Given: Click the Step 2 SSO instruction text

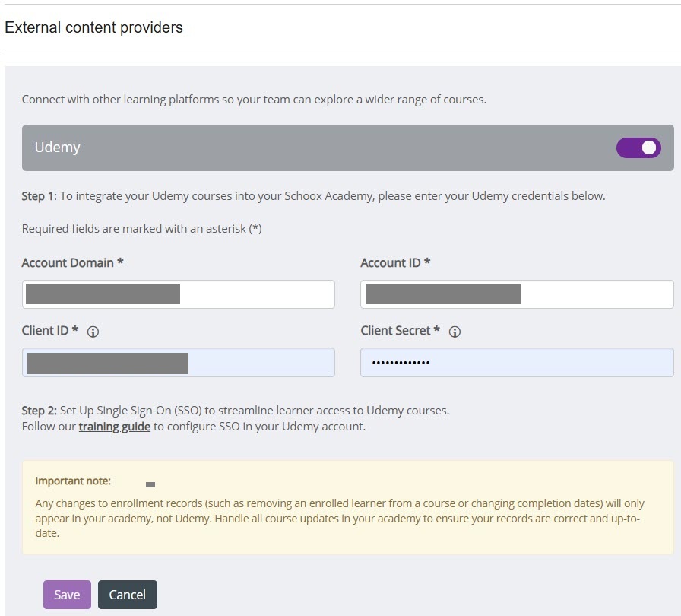Looking at the screenshot, I should pyautogui.click(x=236, y=411).
